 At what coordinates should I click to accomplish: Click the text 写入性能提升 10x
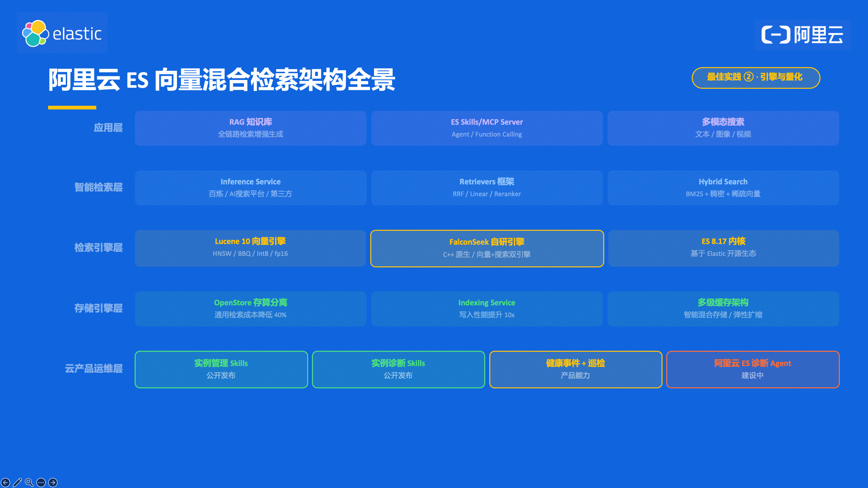[x=487, y=315]
